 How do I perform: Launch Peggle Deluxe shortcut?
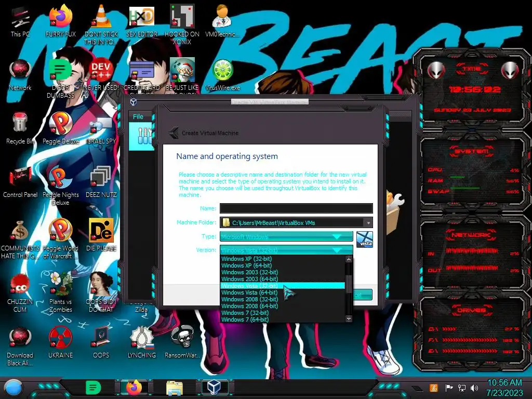[x=60, y=128]
